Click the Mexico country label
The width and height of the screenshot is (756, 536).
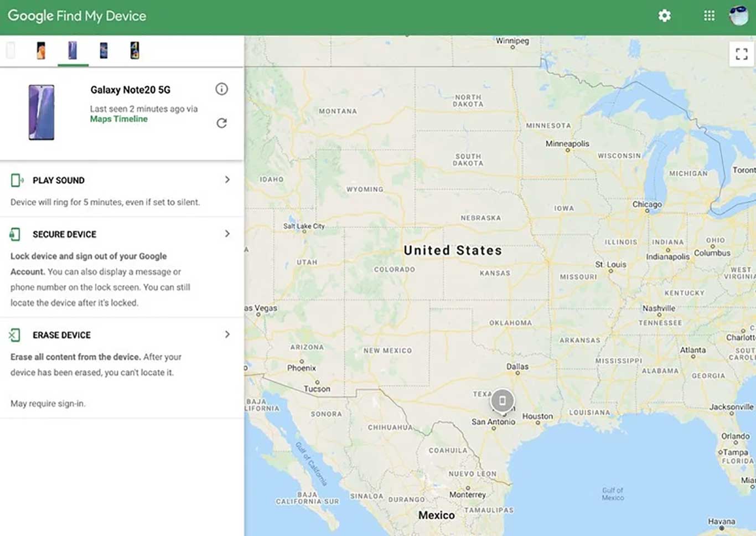point(436,516)
